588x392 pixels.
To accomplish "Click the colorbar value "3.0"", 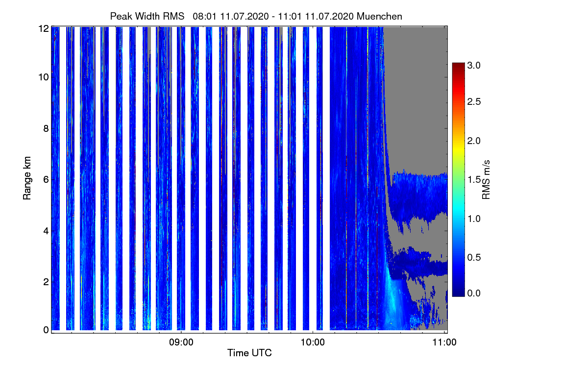I will click(473, 65).
